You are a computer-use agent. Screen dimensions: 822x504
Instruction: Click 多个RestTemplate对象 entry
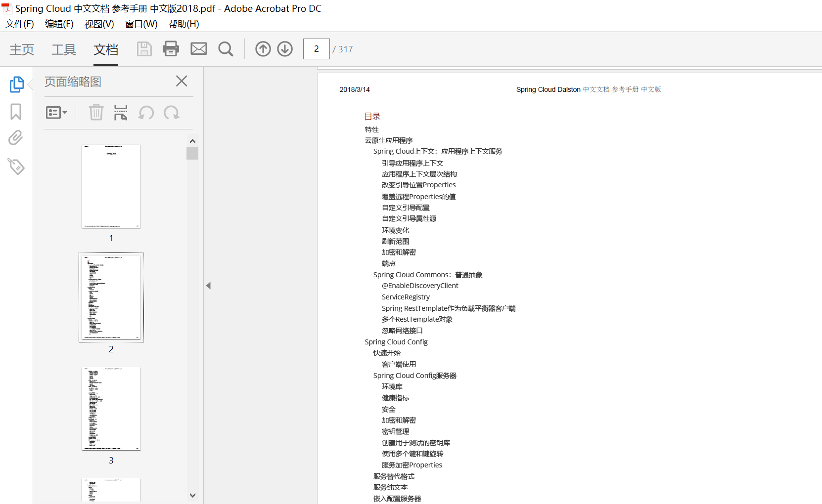coord(417,319)
